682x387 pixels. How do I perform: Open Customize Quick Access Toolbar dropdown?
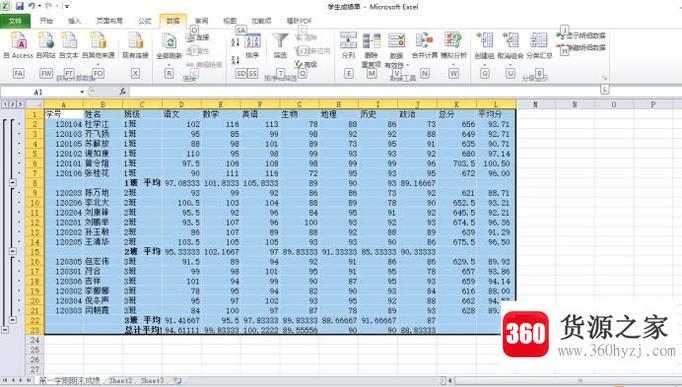pos(67,6)
